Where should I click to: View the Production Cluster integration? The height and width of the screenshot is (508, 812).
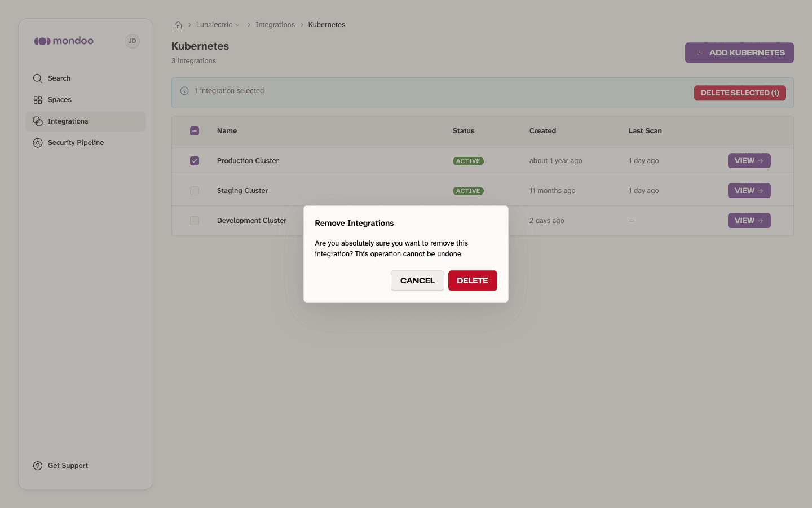(749, 161)
